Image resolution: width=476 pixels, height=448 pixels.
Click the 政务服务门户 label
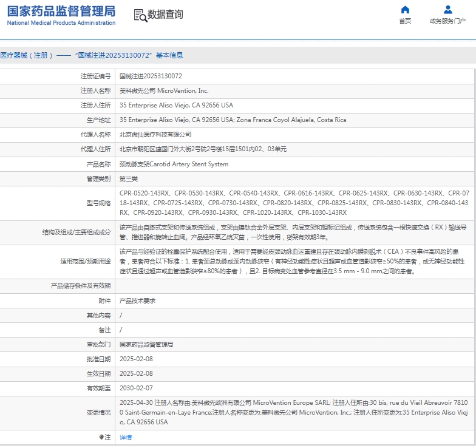[448, 21]
